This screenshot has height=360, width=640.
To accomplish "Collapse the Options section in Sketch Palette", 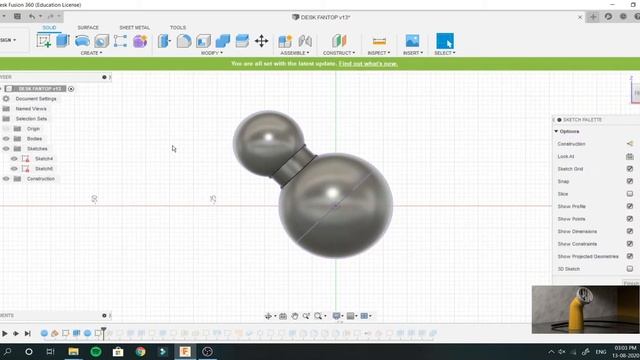I will click(556, 131).
